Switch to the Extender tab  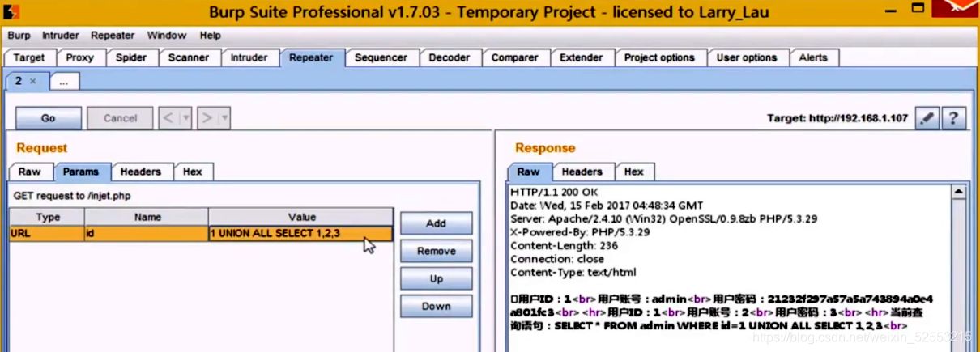pos(582,57)
